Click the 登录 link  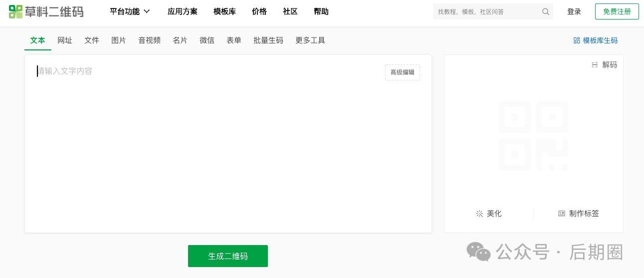[574, 11]
